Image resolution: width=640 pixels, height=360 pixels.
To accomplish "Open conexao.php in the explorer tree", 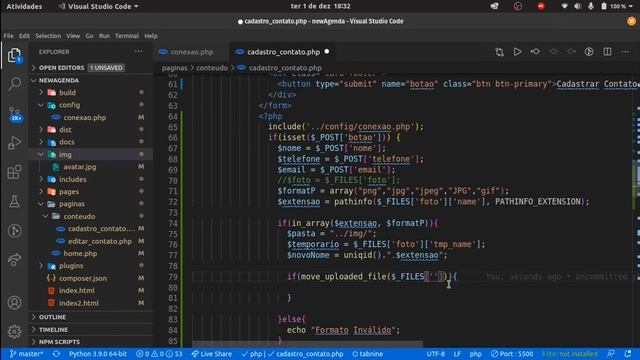I will tap(84, 118).
